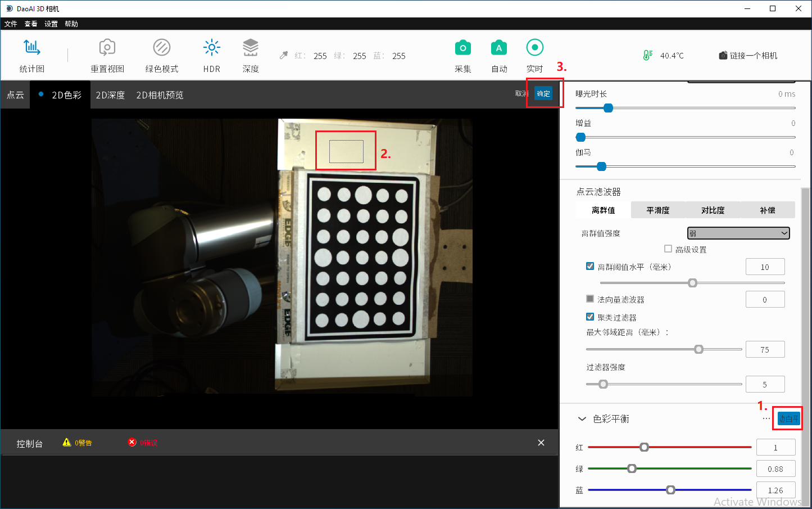Click the 采集 capture camera icon

tap(463, 48)
